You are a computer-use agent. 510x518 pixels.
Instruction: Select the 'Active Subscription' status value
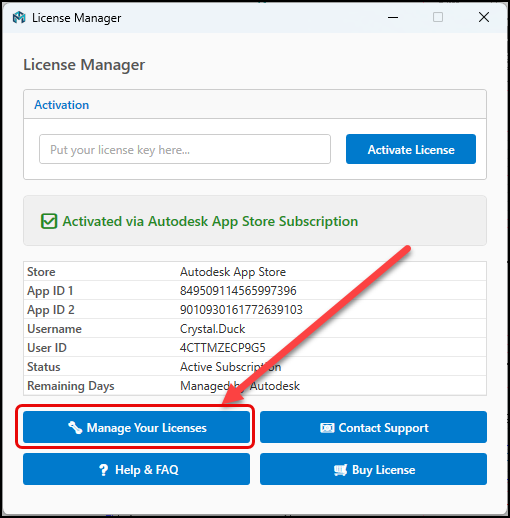coord(231,367)
